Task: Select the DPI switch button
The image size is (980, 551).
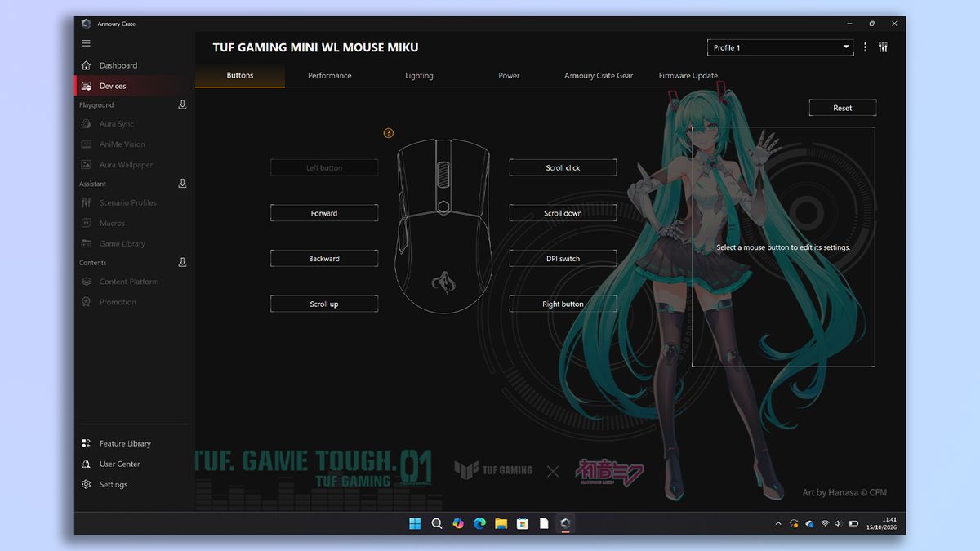Action: [x=563, y=259]
